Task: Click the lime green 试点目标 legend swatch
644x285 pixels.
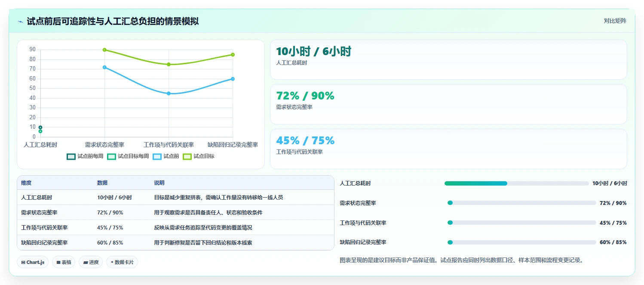Action: [187, 156]
